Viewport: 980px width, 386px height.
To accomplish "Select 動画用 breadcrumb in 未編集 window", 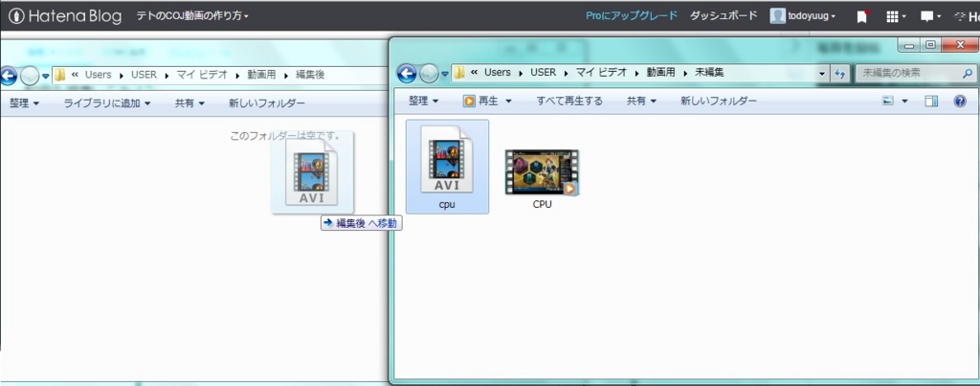I will 661,73.
